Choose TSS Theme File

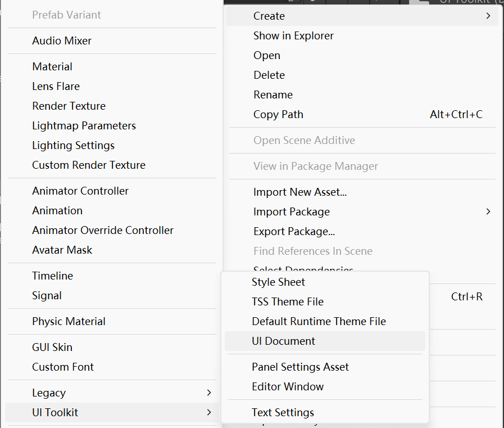pos(287,301)
